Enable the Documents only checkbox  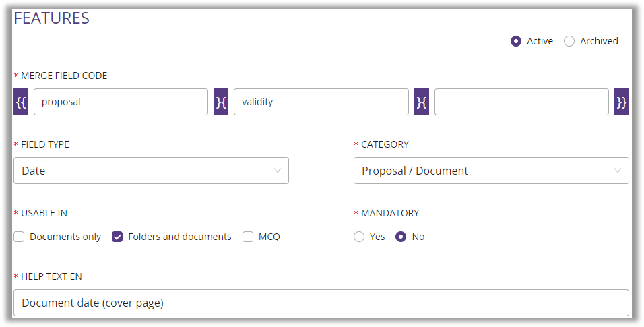(x=19, y=237)
